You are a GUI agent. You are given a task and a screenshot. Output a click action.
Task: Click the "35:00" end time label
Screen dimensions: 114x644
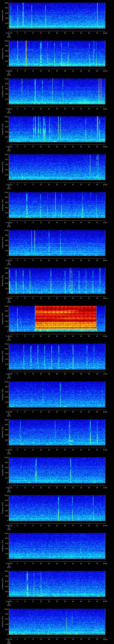point(105,147)
